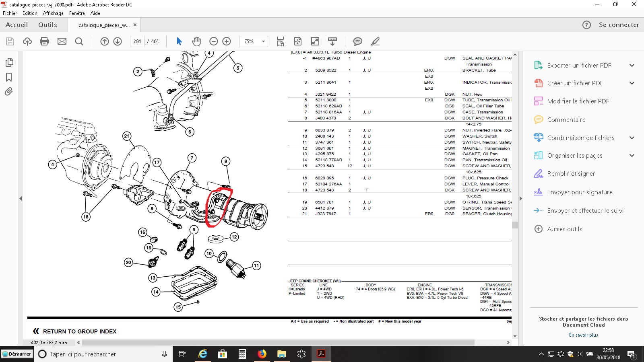Screen dimensions: 644x362
Task: Open File Explorer from taskbar
Action: (x=282, y=354)
